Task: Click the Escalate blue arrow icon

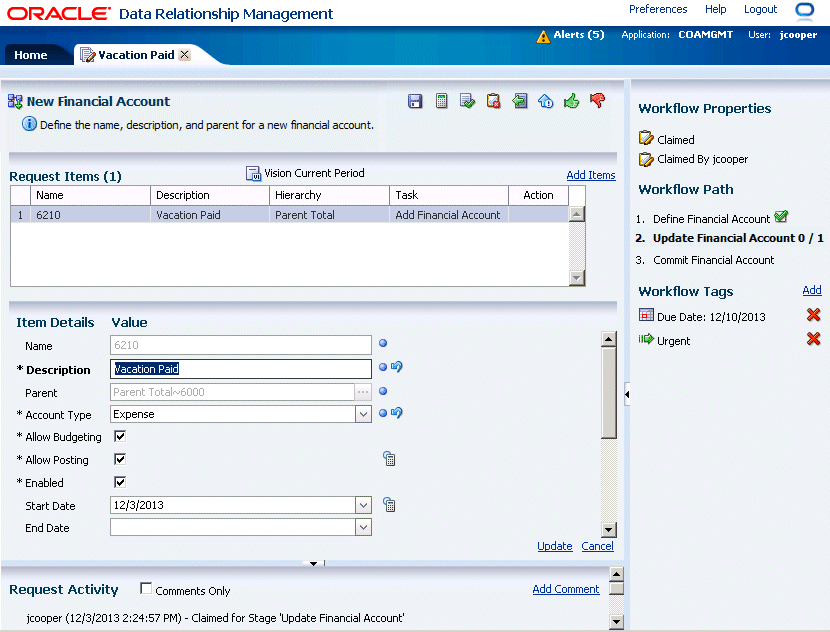Action: point(546,101)
